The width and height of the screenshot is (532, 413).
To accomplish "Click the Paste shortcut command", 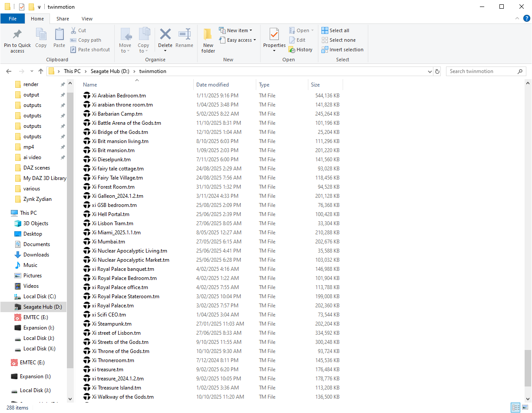I will 90,50.
